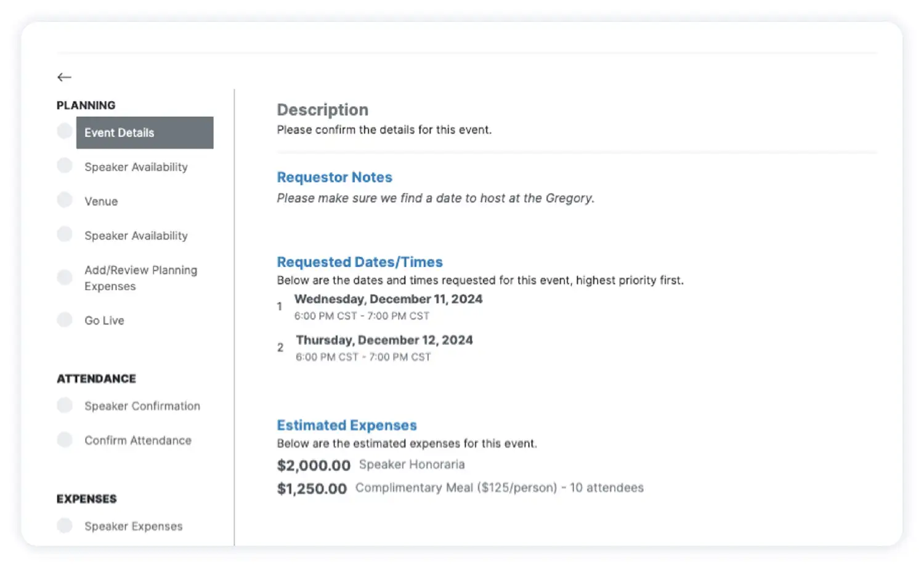Viewport: 924px width, 574px height.
Task: Toggle the Speaker Expenses status circle
Action: tap(65, 525)
